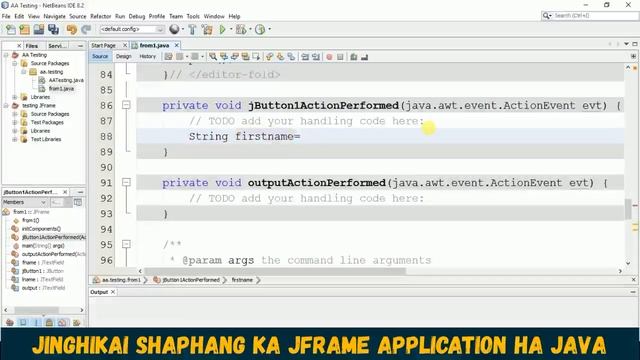640x360 pixels.
Task: Click the Toggle Bookmark editor icon
Action: pos(291,57)
